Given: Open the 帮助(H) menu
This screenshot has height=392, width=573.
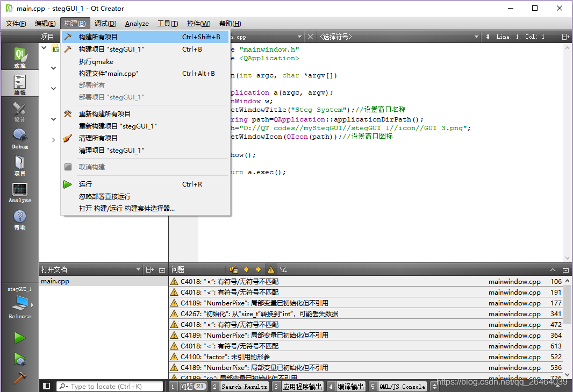Looking at the screenshot, I should pyautogui.click(x=230, y=24).
